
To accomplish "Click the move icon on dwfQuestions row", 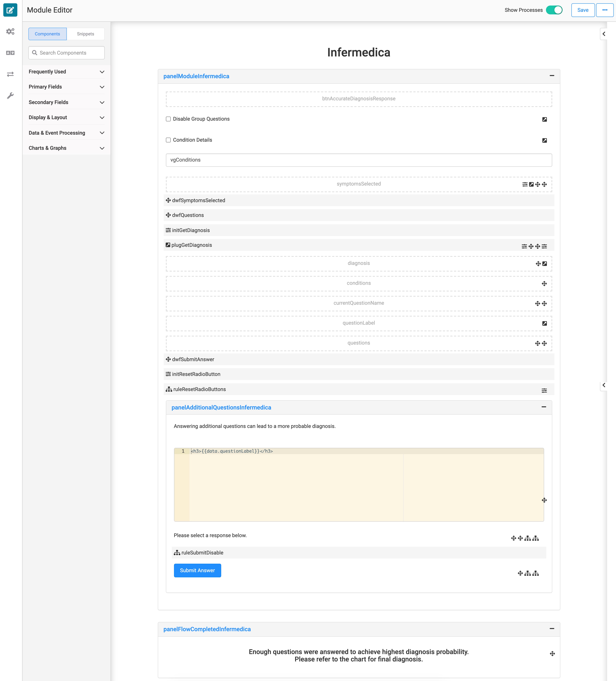I will click(168, 215).
